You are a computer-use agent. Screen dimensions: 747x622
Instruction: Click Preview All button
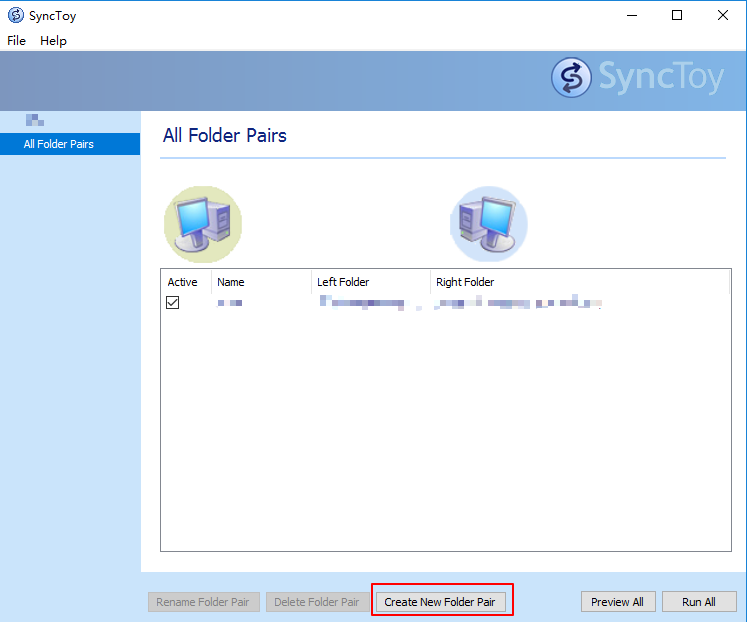coord(618,602)
